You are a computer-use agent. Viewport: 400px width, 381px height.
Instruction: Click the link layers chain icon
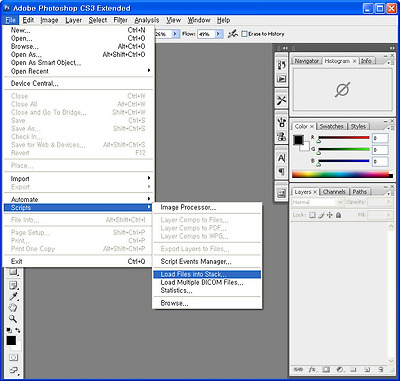299,369
